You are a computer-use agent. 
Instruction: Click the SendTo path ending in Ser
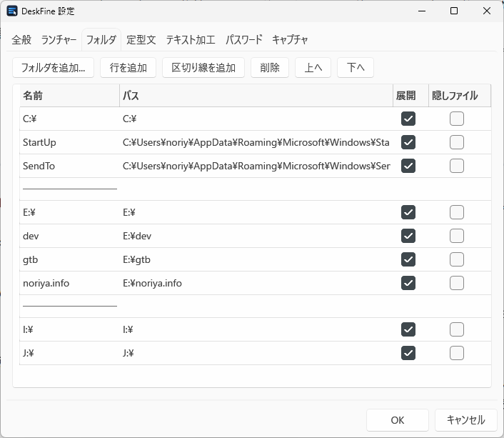pos(256,166)
